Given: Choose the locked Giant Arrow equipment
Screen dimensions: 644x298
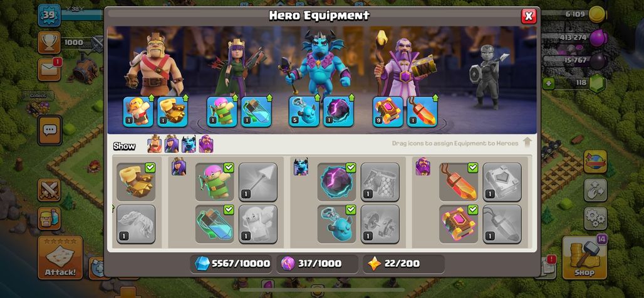Looking at the screenshot, I should point(258,182).
